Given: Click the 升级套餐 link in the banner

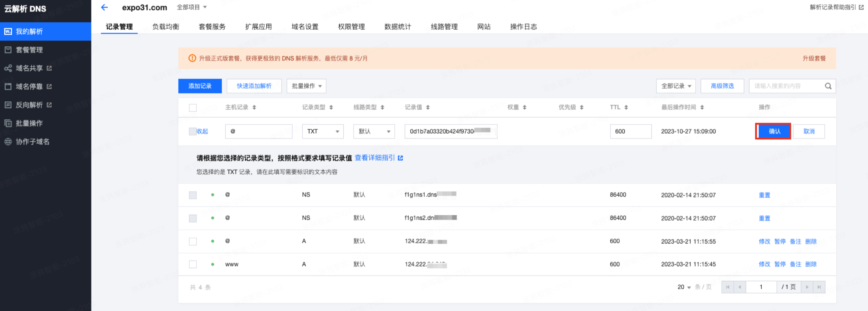Looking at the screenshot, I should coord(814,58).
